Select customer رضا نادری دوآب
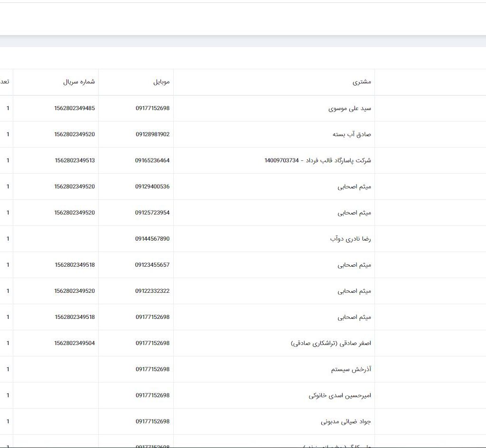This screenshot has width=486, height=448. pyautogui.click(x=350, y=239)
